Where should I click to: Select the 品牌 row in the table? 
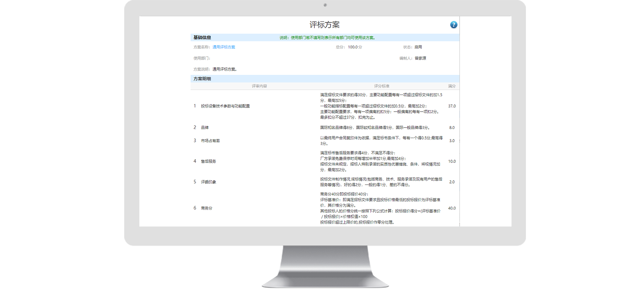pyautogui.click(x=205, y=128)
